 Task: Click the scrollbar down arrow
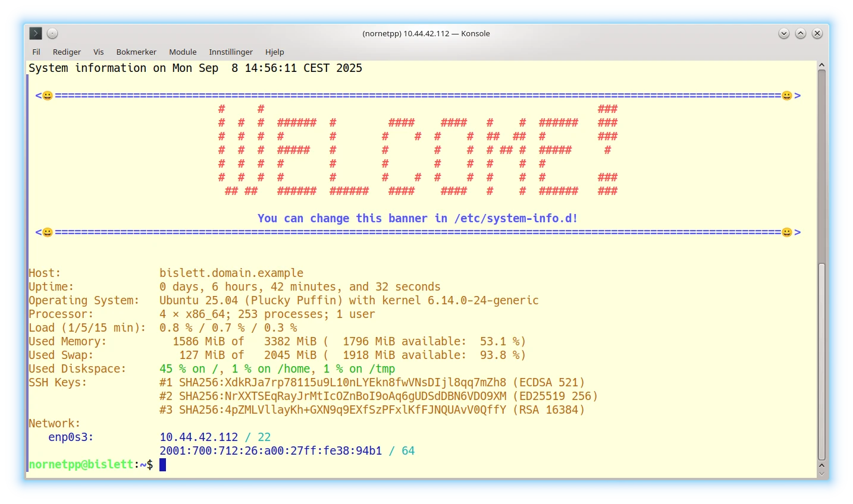pyautogui.click(x=821, y=474)
